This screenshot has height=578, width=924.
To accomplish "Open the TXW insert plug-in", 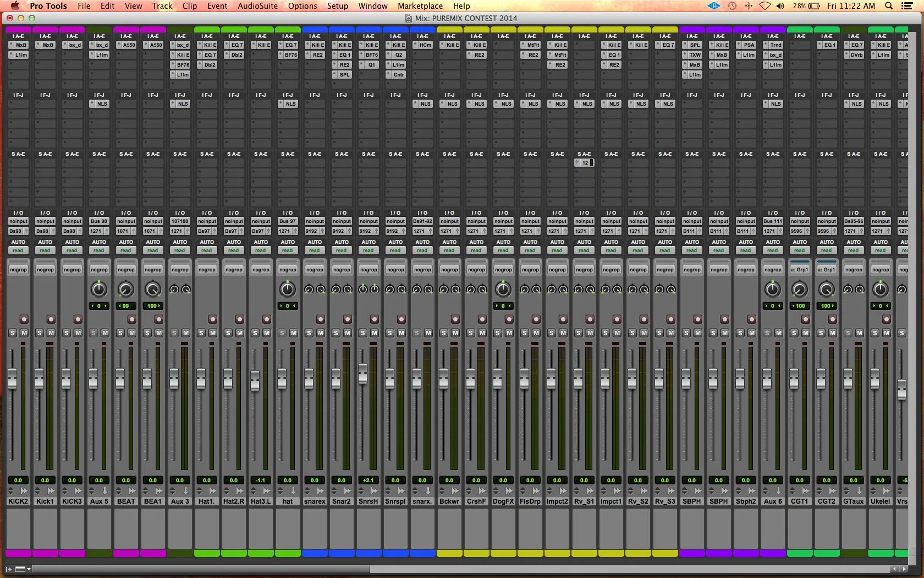I will click(x=692, y=55).
